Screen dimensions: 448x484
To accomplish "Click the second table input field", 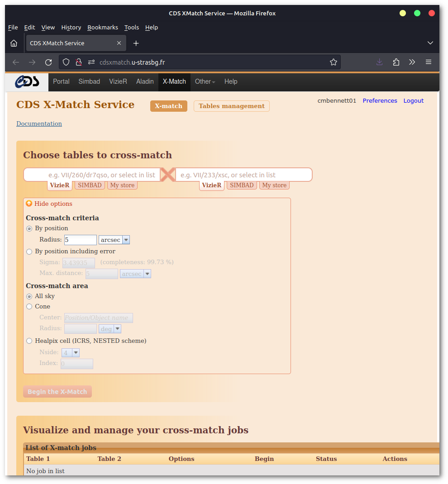I will 243,175.
